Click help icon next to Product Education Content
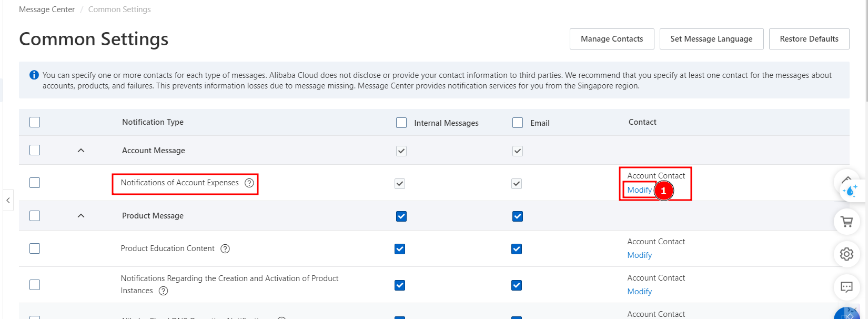Image resolution: width=868 pixels, height=319 pixels. coord(225,248)
